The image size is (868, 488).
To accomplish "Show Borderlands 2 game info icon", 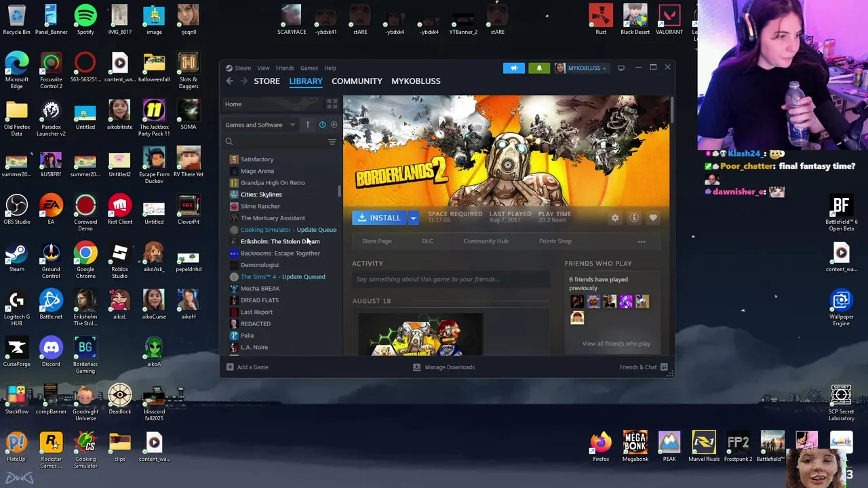I will point(634,218).
